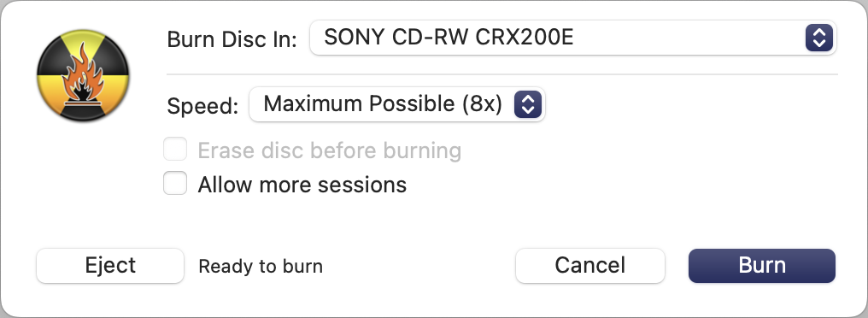Image resolution: width=868 pixels, height=318 pixels.
Task: Click the Burn app flame icon
Action: click(x=83, y=75)
